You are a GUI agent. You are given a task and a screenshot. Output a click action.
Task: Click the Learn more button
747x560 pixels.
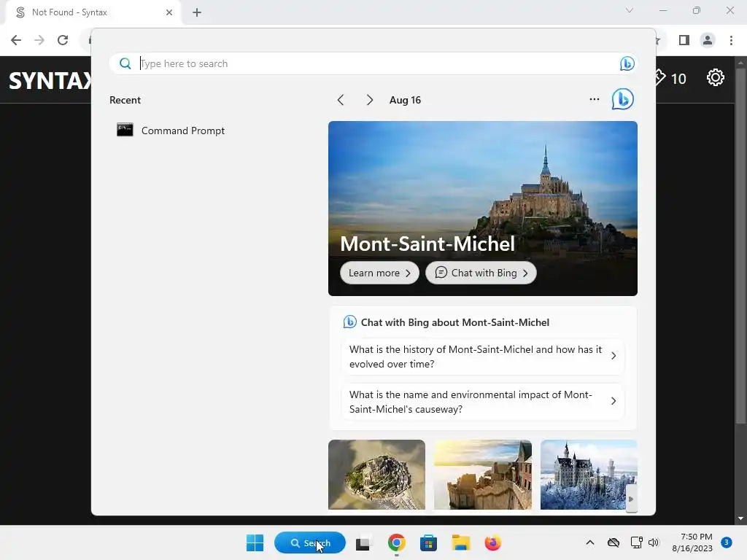coord(379,273)
